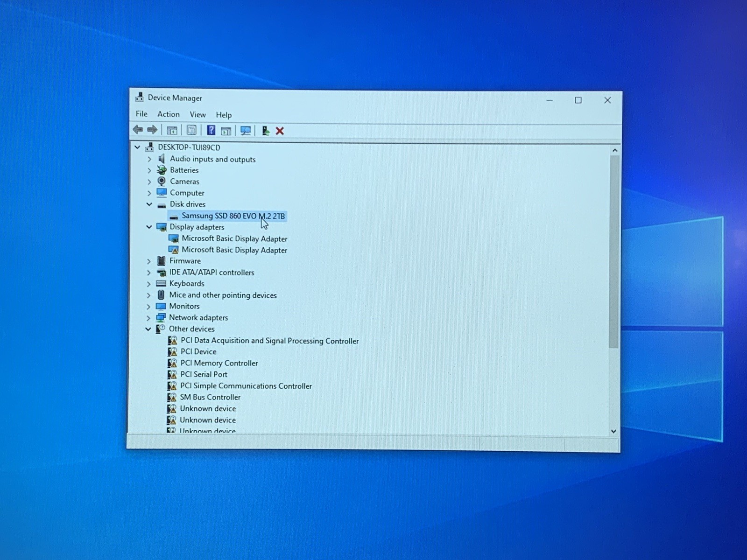
Task: Expand the Keyboards category arrow
Action: pos(149,284)
